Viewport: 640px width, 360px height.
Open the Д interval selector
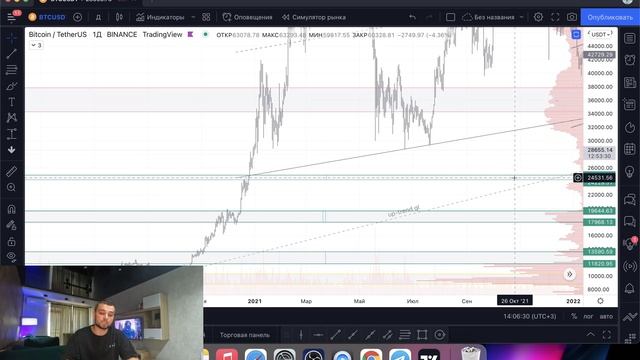(x=98, y=17)
